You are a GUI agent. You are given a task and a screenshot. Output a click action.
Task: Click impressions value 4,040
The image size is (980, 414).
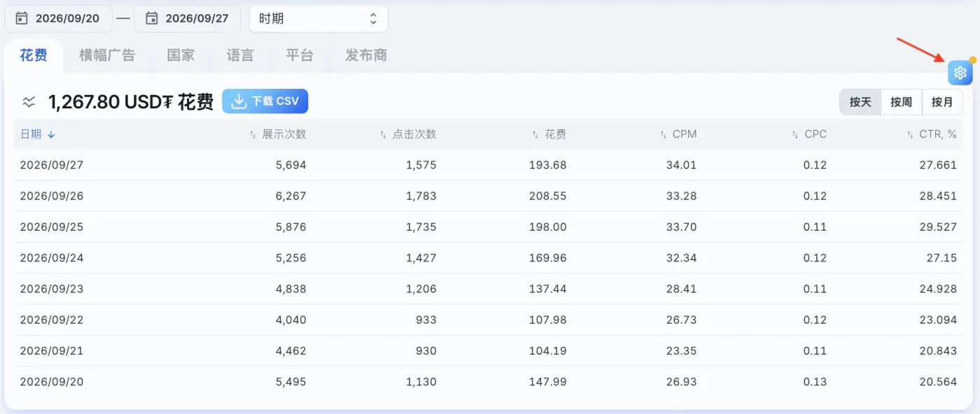[x=291, y=320]
